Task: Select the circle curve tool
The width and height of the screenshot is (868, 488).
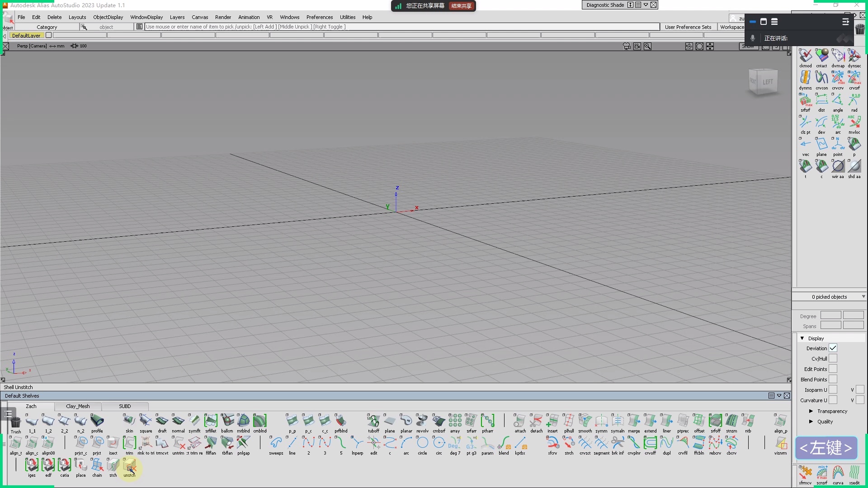Action: (x=422, y=443)
